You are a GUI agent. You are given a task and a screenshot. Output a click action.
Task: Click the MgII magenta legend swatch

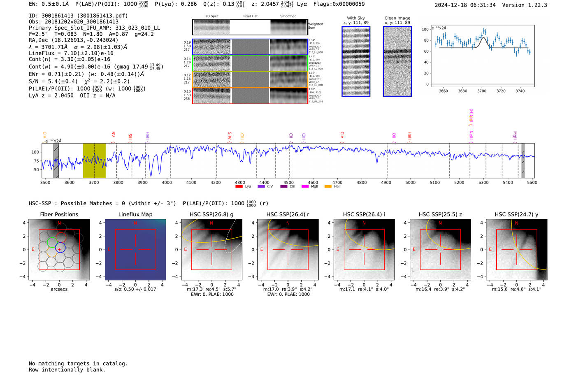pos(305,186)
